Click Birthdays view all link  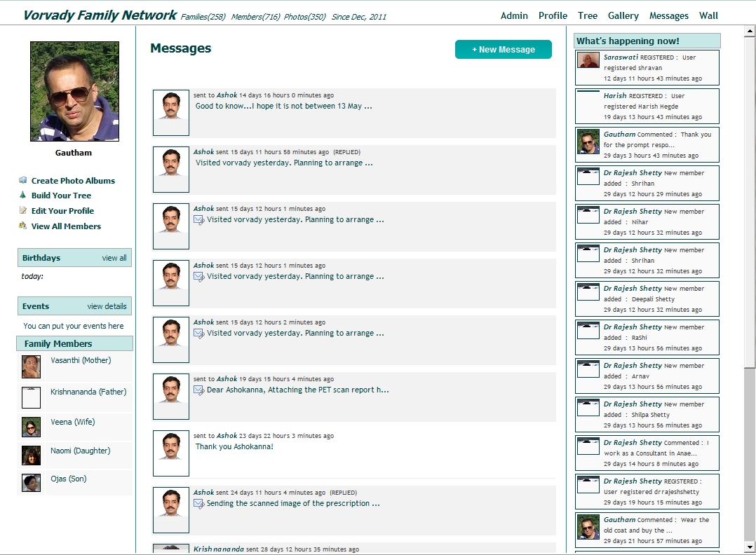pyautogui.click(x=114, y=258)
